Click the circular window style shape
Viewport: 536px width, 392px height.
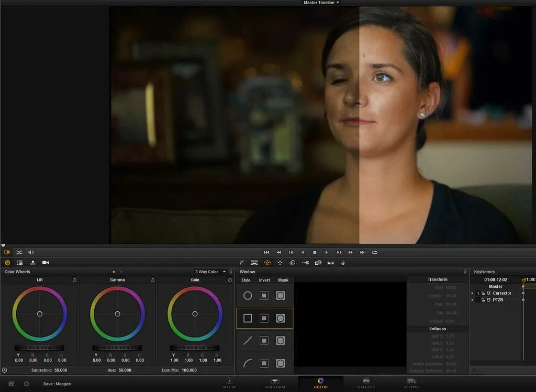248,296
